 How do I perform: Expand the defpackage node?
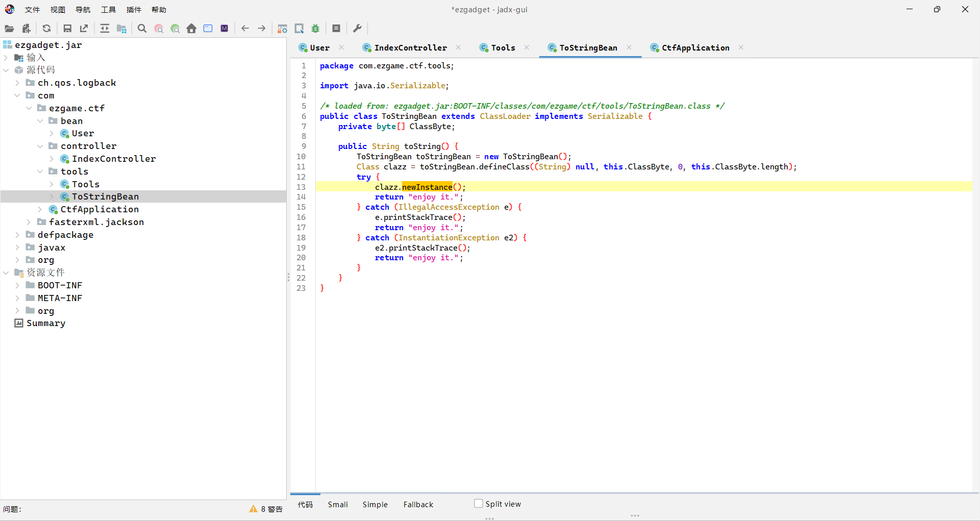(x=17, y=235)
